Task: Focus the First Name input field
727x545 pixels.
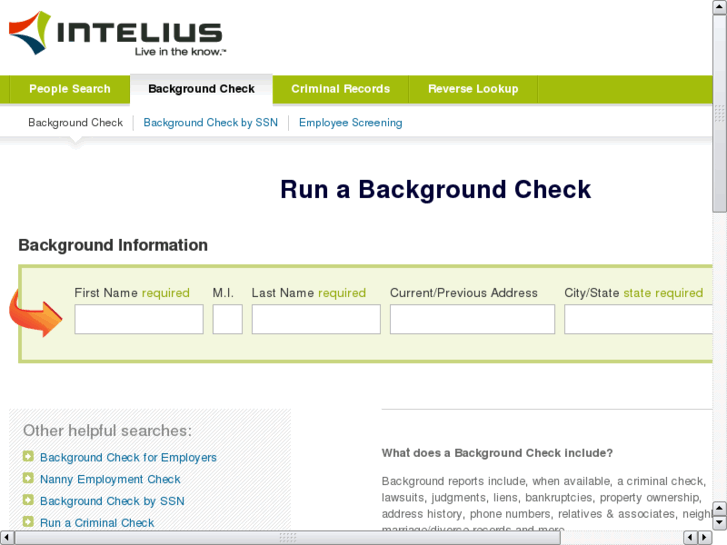Action: click(139, 319)
